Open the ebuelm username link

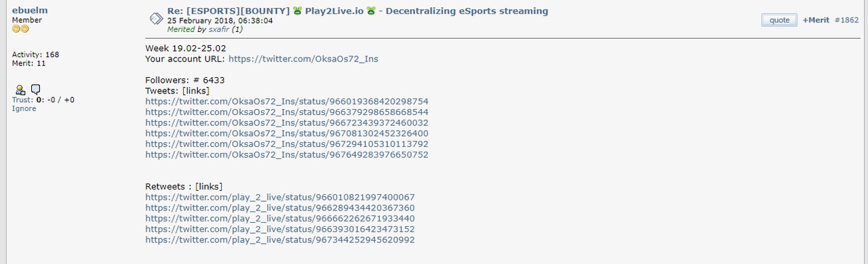30,10
